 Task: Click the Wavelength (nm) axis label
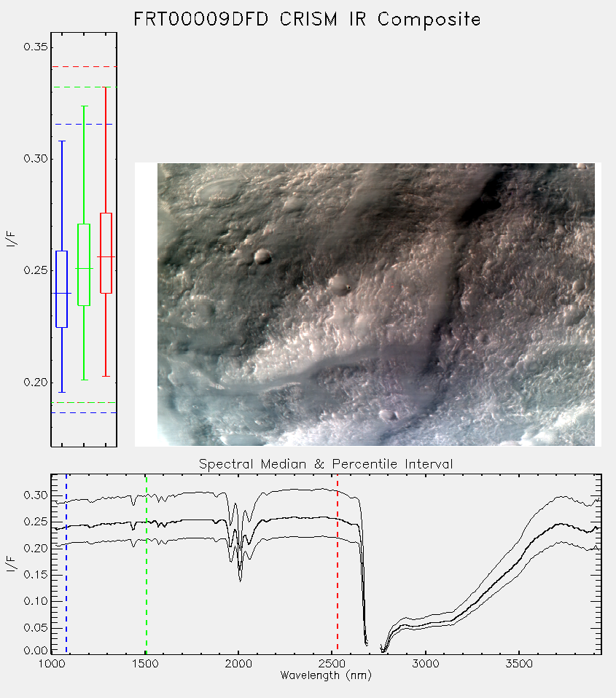(x=326, y=675)
